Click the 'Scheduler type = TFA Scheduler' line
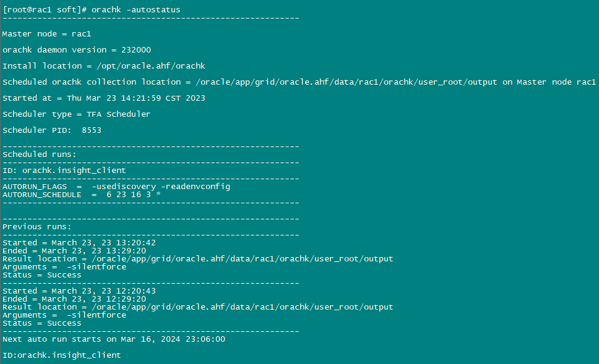Viewport: 599px width, 364px height. tap(76, 114)
